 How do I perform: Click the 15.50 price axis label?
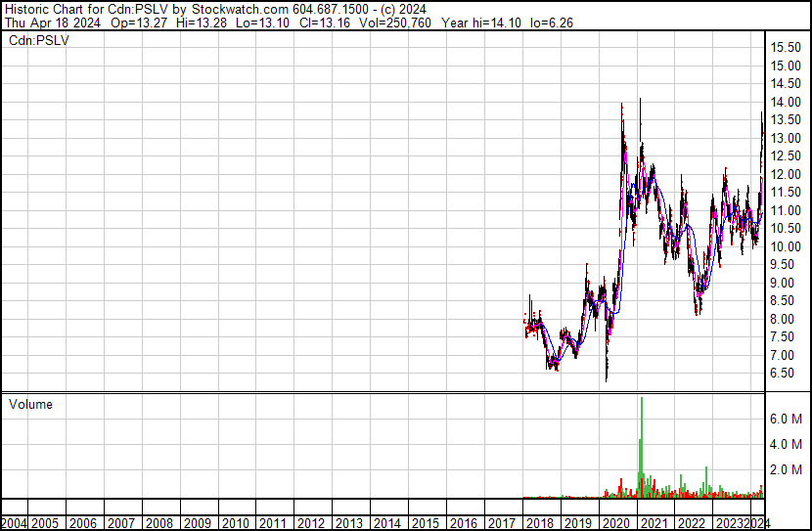(x=786, y=47)
